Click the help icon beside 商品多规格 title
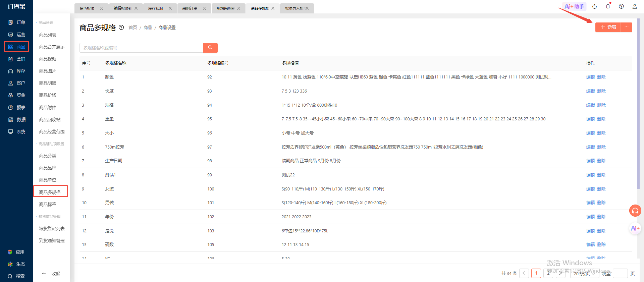 [121, 27]
